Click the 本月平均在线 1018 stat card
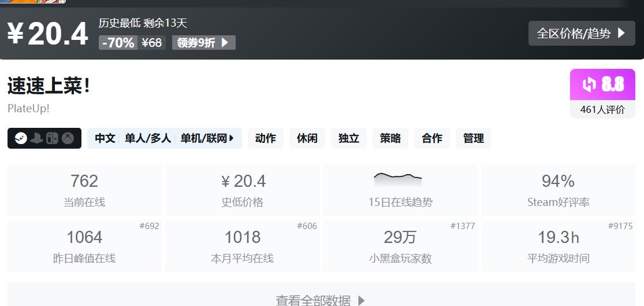This screenshot has height=306, width=644. click(x=243, y=245)
